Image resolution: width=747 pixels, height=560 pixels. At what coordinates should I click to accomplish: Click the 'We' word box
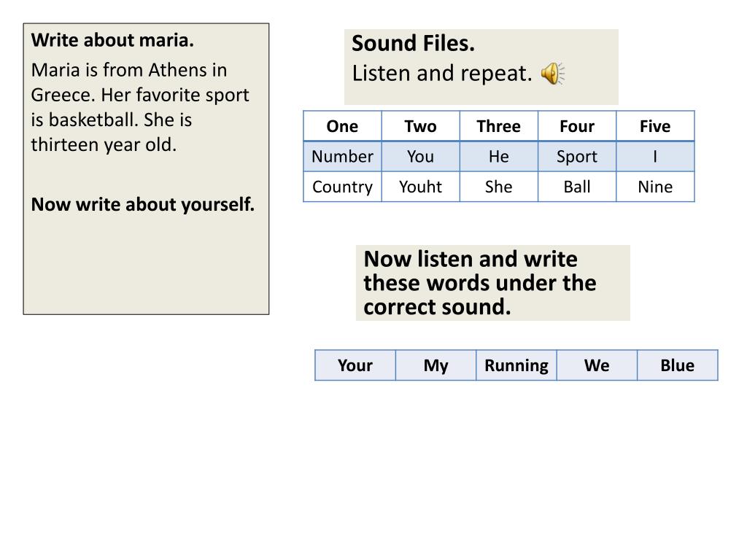tap(597, 365)
